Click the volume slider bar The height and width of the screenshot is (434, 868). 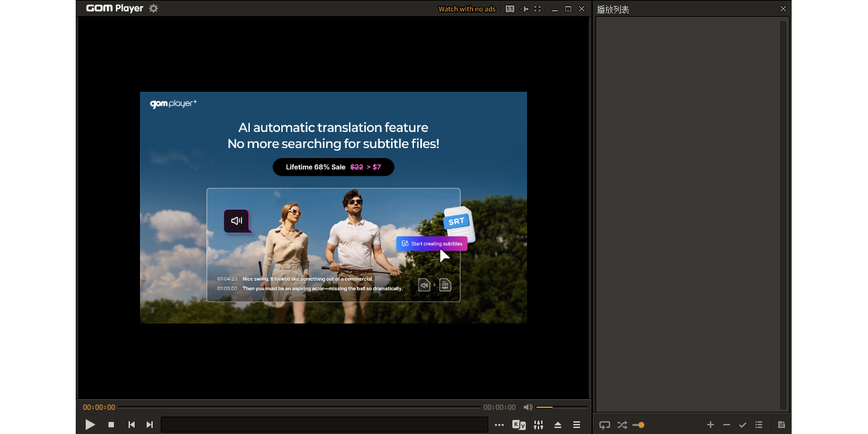coord(561,407)
